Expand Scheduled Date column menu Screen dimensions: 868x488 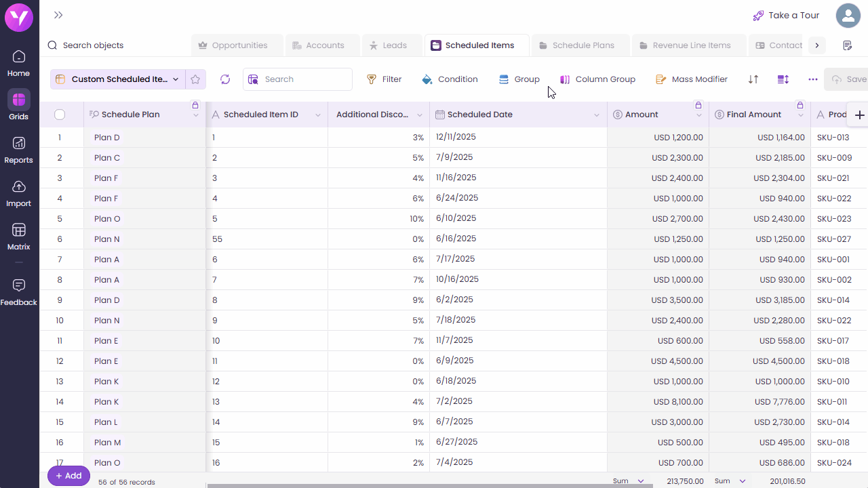click(597, 115)
